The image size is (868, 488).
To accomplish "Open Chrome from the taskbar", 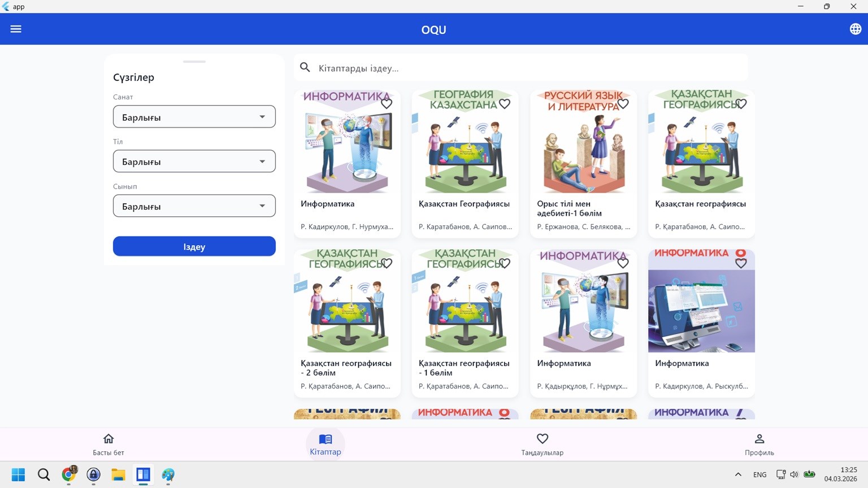I will point(69,474).
